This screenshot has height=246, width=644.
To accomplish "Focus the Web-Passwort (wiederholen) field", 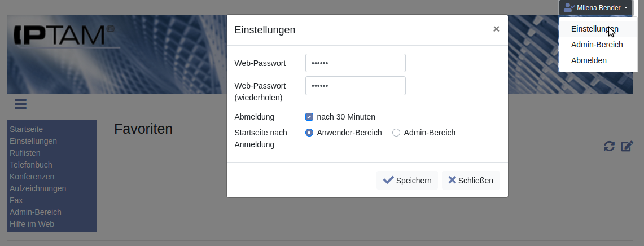I will [355, 86].
